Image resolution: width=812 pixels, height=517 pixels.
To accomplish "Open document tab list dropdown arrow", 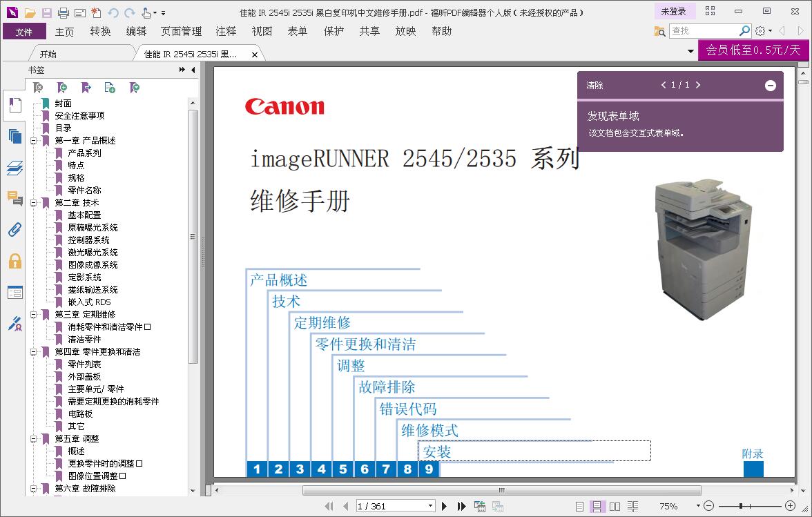I will click(690, 51).
